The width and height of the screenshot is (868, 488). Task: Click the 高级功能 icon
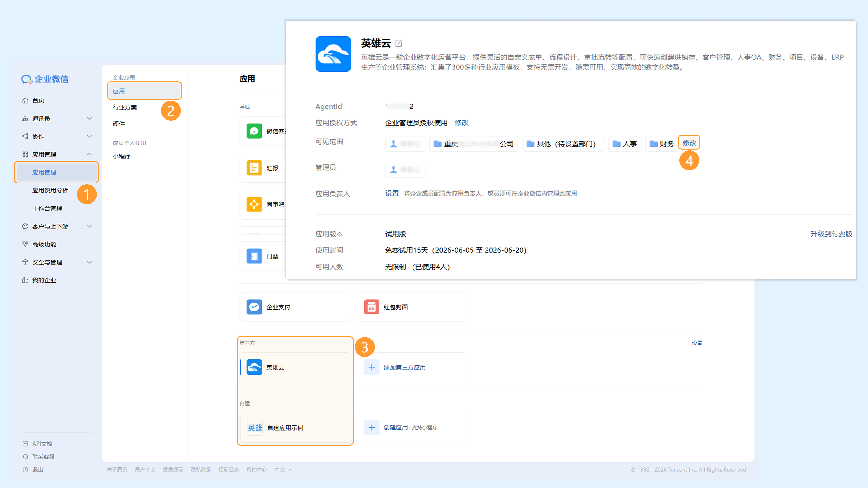tap(25, 244)
